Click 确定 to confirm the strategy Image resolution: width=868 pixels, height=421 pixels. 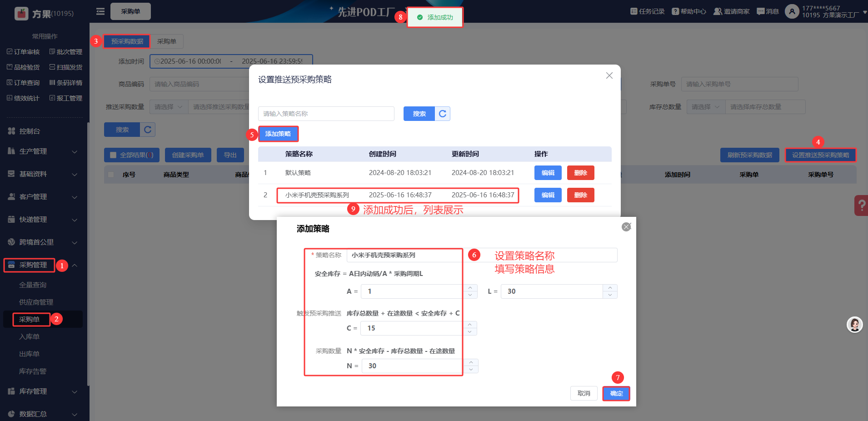(x=616, y=393)
